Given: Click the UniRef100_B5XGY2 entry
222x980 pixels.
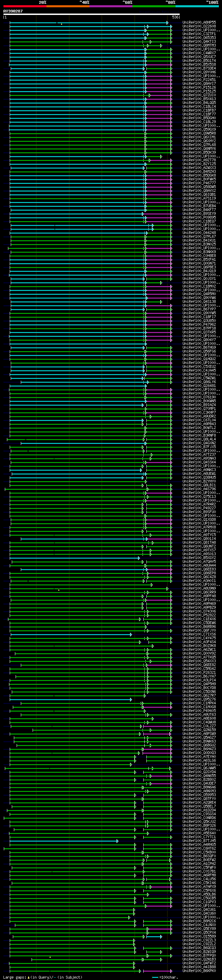Looking at the screenshot, I should coord(199,558).
